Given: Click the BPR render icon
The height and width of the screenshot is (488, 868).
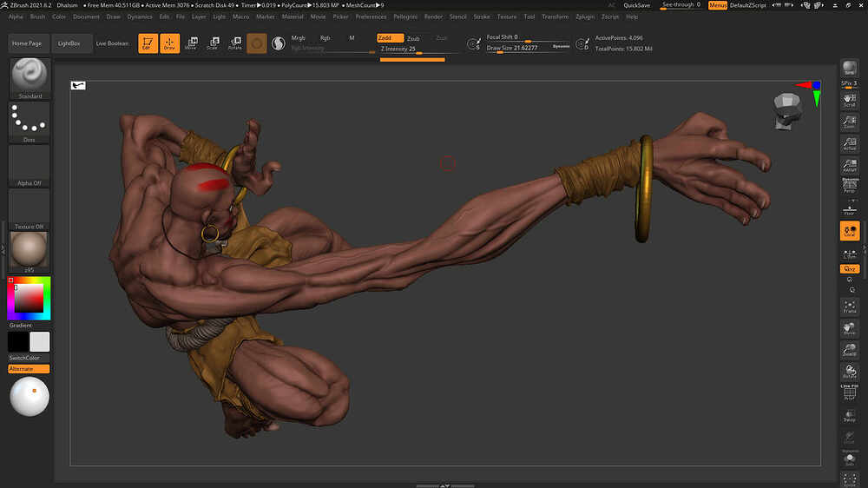Looking at the screenshot, I should [849, 69].
